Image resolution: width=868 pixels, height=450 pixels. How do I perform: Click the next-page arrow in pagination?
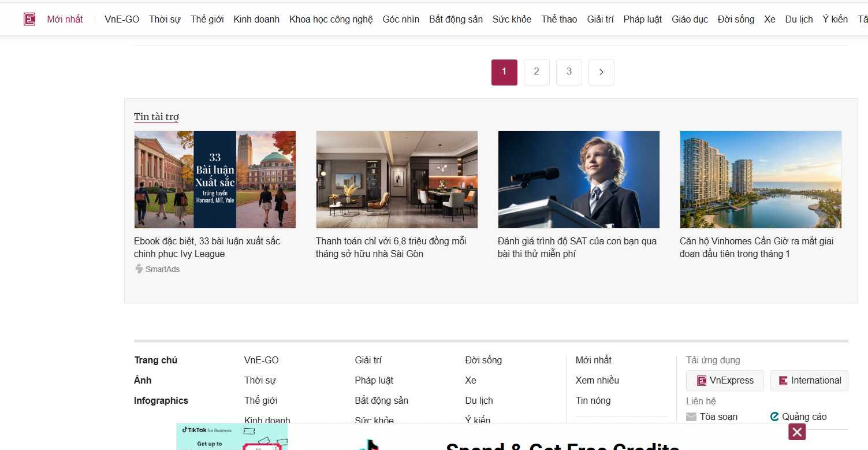click(601, 72)
